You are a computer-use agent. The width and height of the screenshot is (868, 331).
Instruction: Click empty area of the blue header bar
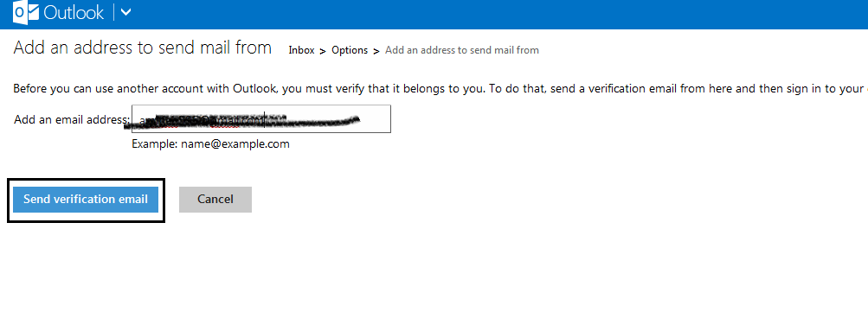[498, 14]
